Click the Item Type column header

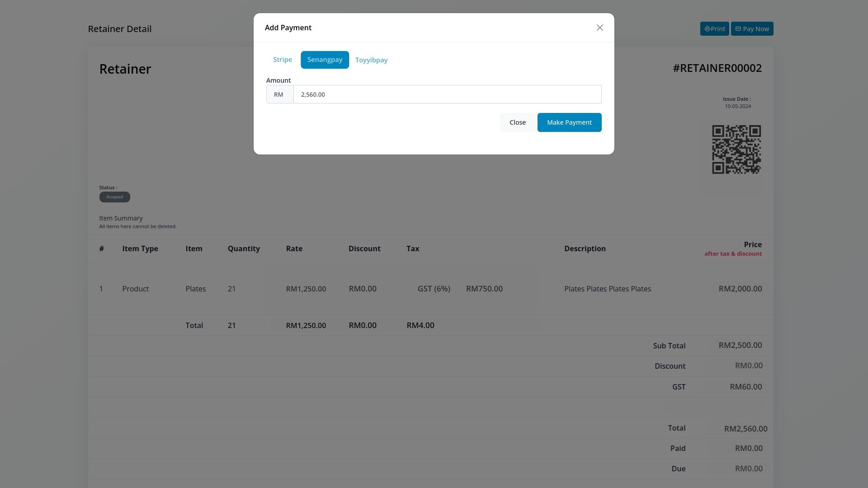[x=140, y=249]
